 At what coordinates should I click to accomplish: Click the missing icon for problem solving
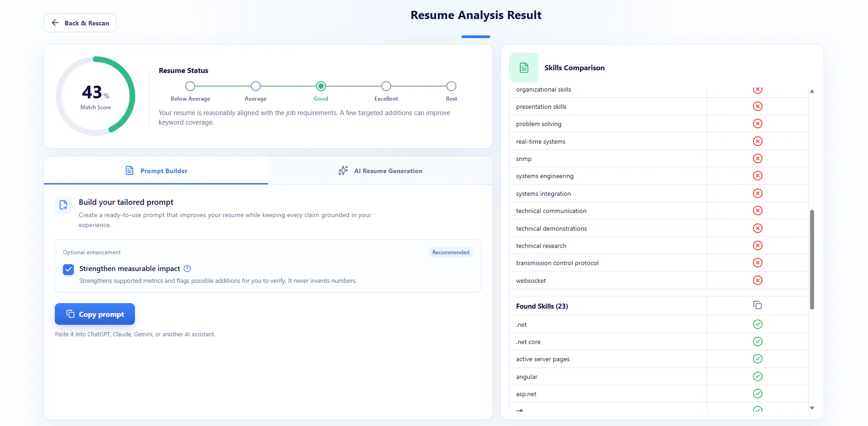(758, 124)
